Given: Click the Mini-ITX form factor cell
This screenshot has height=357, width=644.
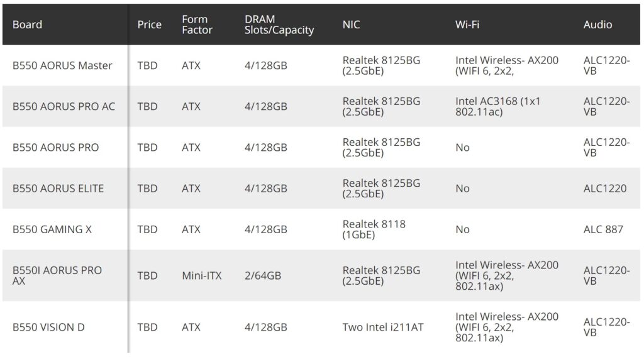Looking at the screenshot, I should [x=201, y=275].
